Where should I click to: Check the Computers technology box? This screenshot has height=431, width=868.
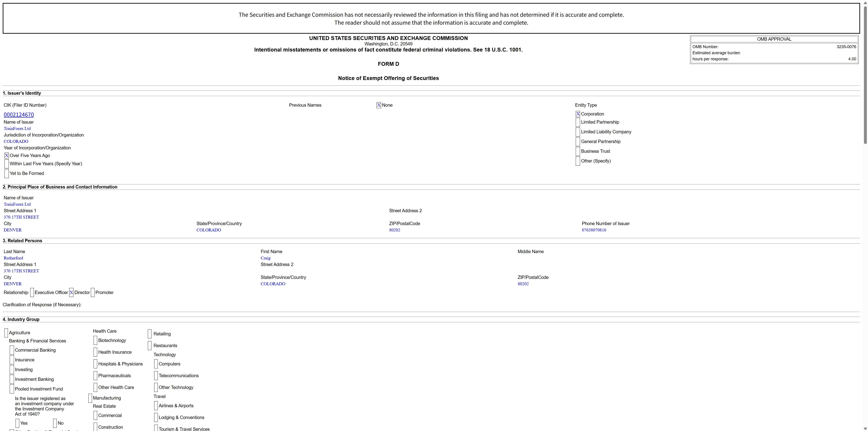156,364
